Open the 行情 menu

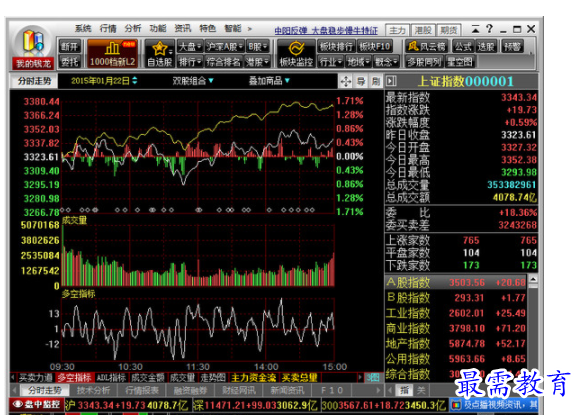point(108,28)
